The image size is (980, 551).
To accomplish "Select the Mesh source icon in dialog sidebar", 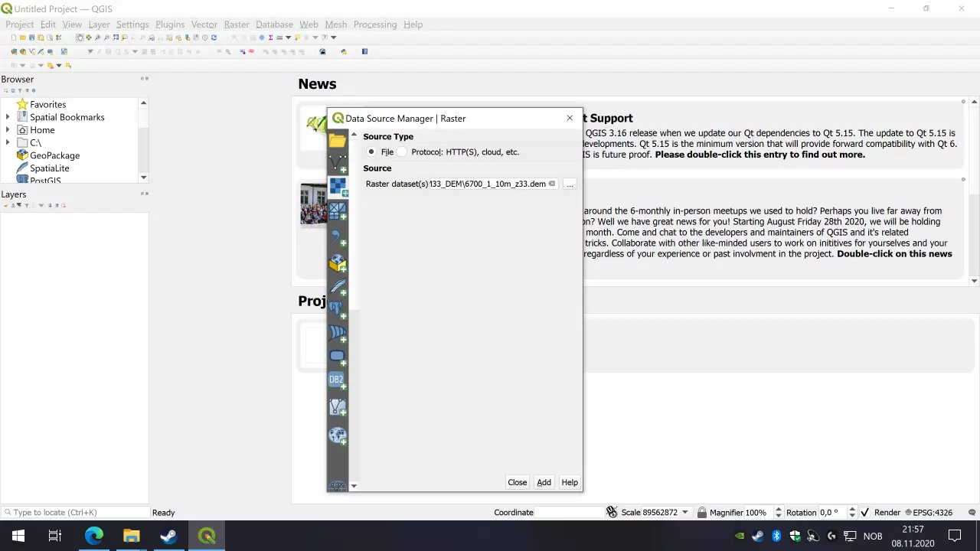I will [338, 211].
